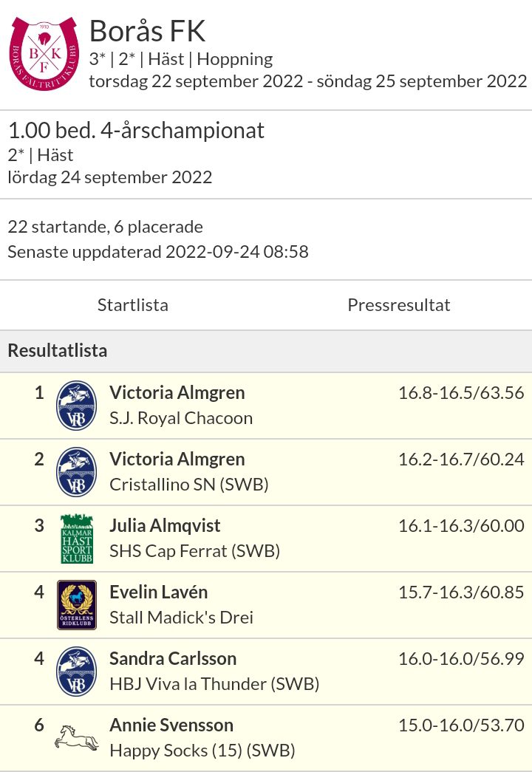Image resolution: width=532 pixels, height=772 pixels.
Task: Open the Borås FK competition title
Action: (147, 31)
